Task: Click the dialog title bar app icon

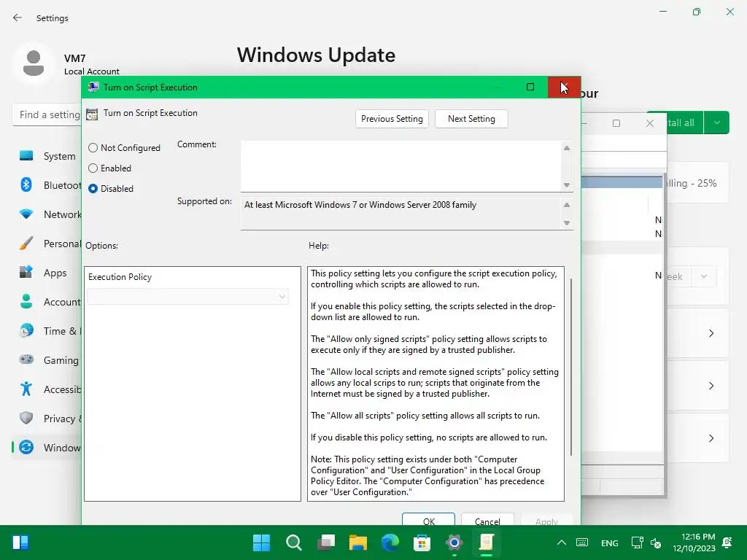Action: (93, 87)
